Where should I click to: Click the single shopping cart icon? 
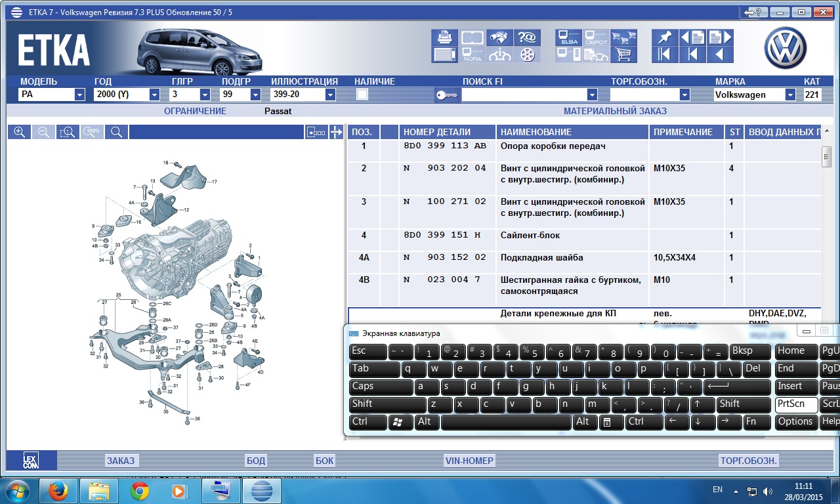click(x=623, y=54)
